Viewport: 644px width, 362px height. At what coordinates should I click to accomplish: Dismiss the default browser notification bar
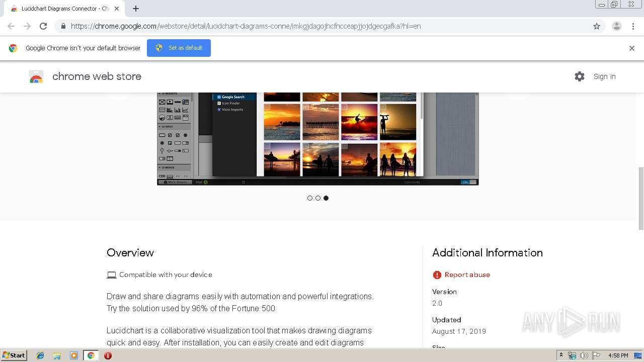(x=631, y=48)
